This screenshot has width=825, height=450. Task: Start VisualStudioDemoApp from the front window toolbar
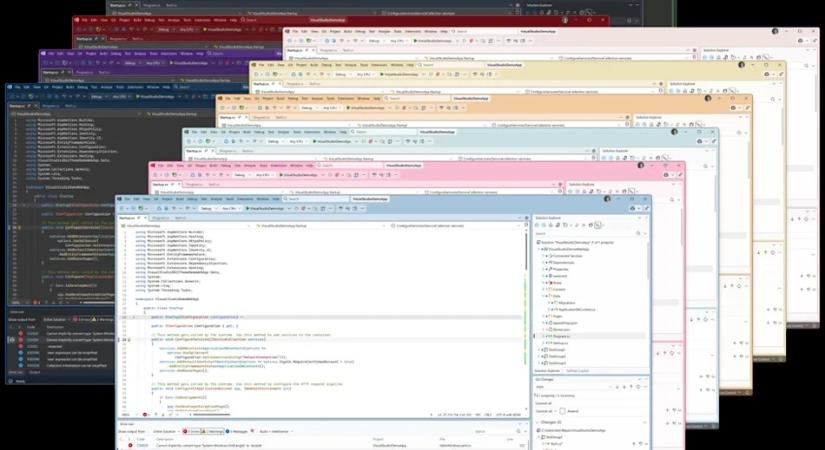coord(266,208)
